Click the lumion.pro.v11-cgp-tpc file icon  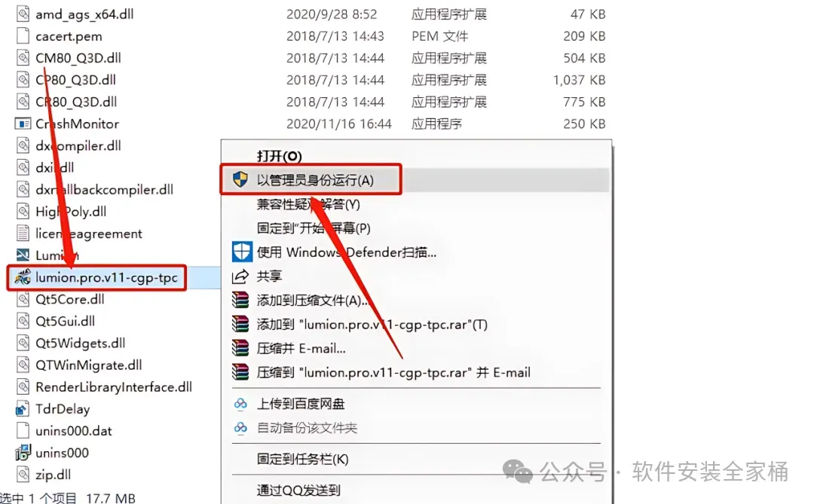pyautogui.click(x=23, y=277)
